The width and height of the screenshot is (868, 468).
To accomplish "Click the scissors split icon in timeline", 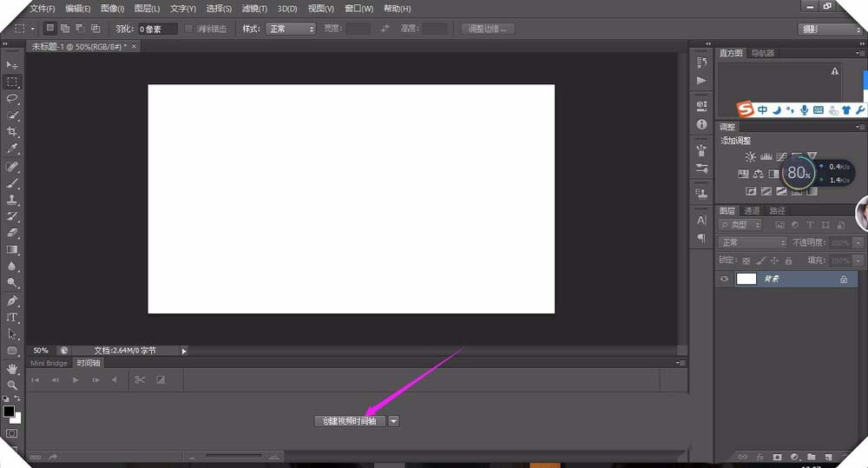I will click(x=139, y=379).
